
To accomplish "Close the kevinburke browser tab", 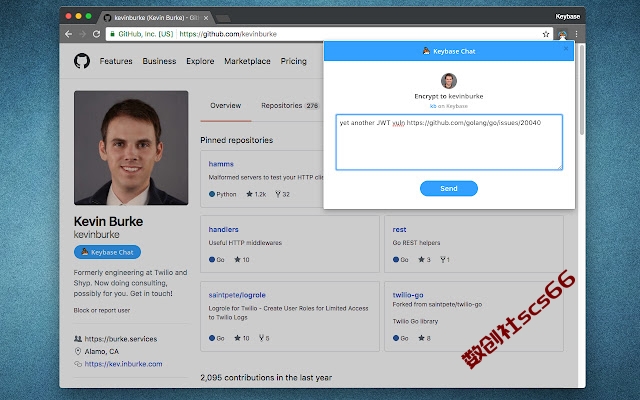I will point(206,18).
